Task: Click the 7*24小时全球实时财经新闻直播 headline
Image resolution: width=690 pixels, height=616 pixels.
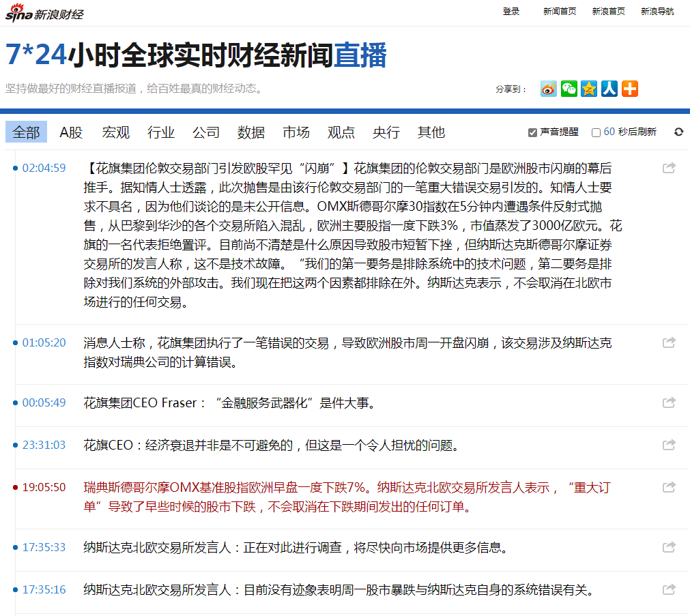Action: pyautogui.click(x=197, y=55)
